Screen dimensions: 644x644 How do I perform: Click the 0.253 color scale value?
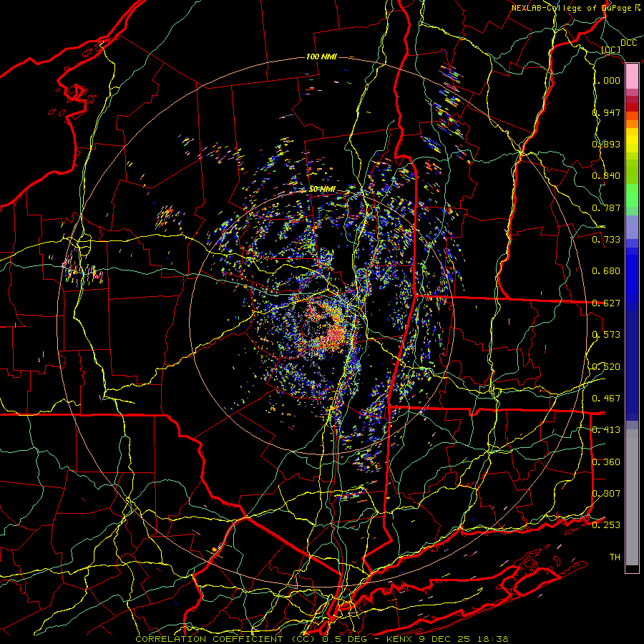click(606, 525)
